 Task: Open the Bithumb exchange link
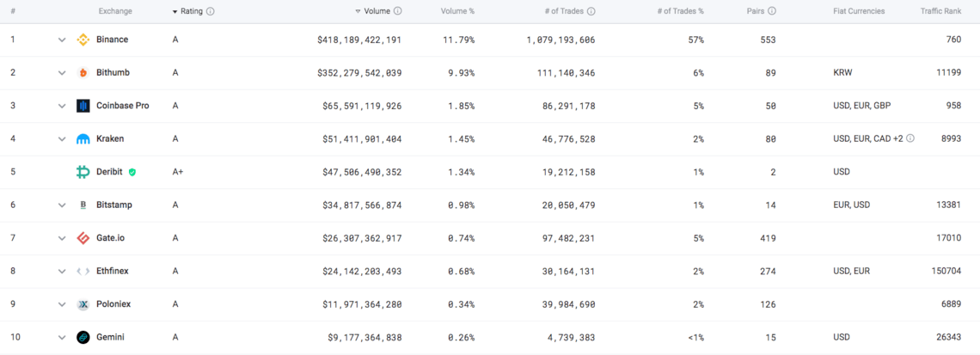point(113,72)
